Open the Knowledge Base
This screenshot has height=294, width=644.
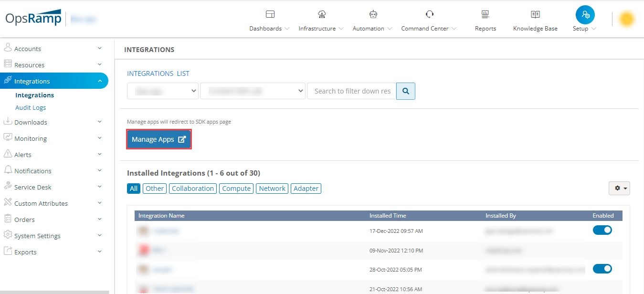[x=535, y=19]
